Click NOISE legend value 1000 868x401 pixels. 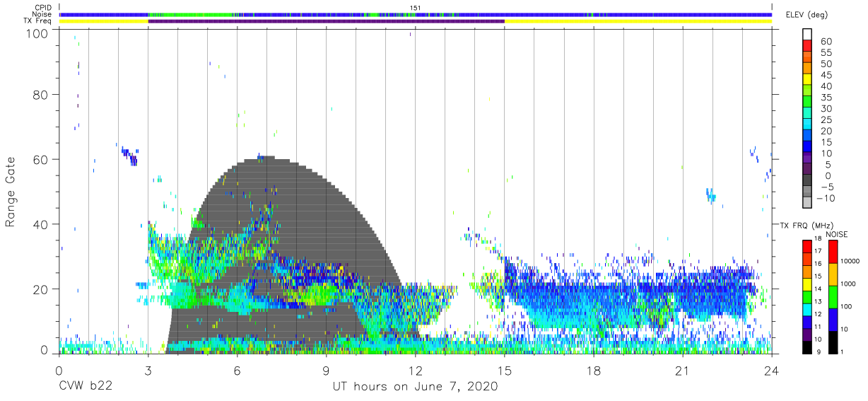[847, 284]
